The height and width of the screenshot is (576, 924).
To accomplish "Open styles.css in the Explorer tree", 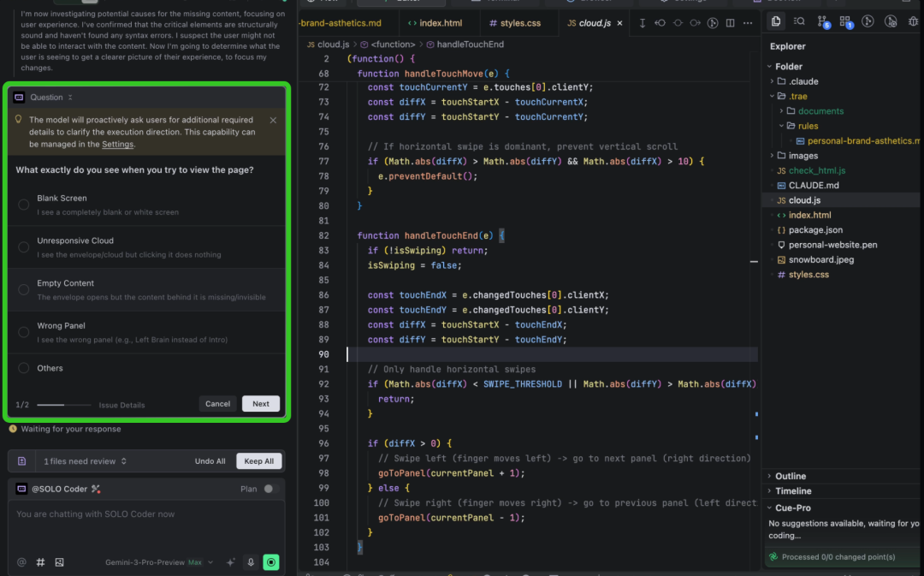I will pyautogui.click(x=808, y=275).
